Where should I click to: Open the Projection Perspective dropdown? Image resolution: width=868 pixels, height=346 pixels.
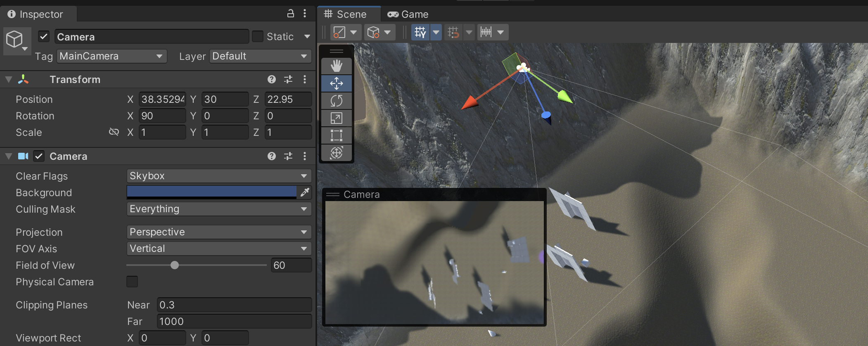tap(218, 232)
